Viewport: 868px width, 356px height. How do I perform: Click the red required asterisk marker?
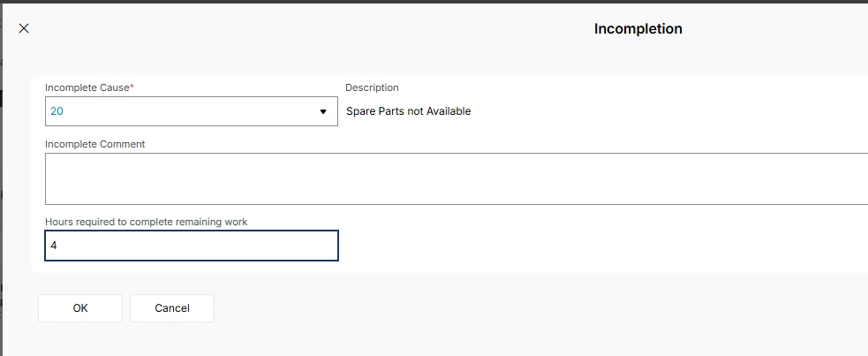coord(132,87)
